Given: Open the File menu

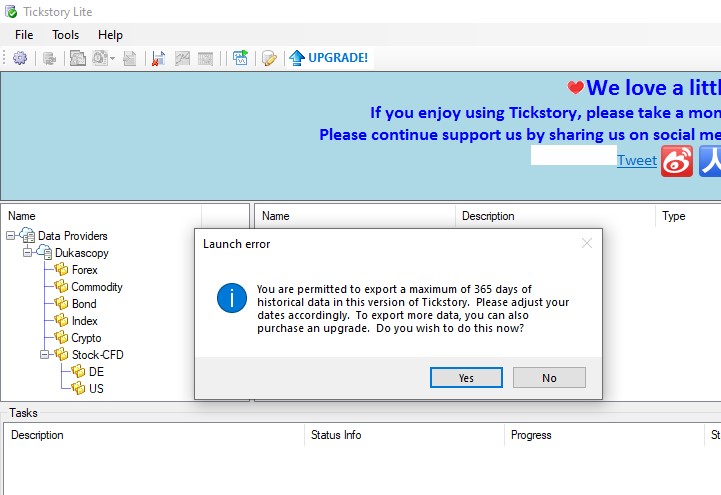Looking at the screenshot, I should pos(24,35).
